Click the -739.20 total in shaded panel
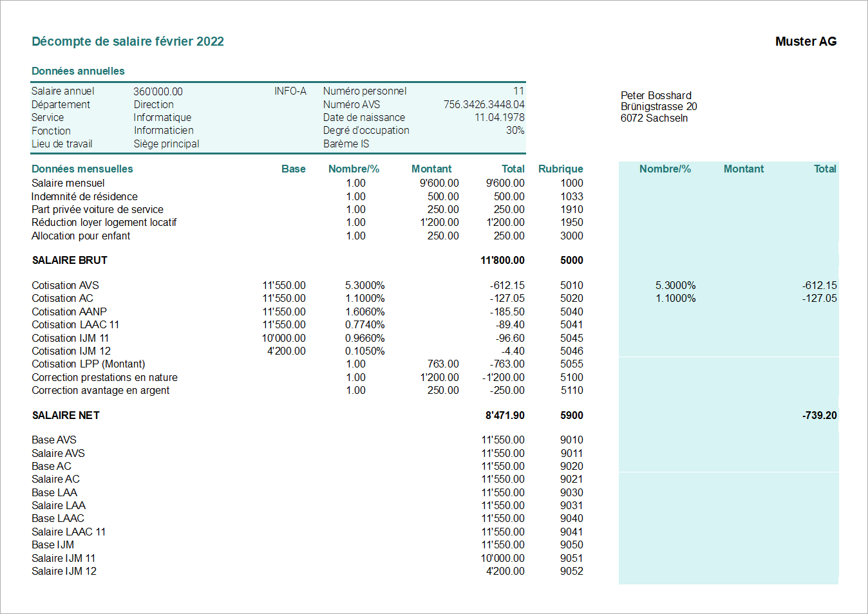868x614 pixels. click(819, 416)
